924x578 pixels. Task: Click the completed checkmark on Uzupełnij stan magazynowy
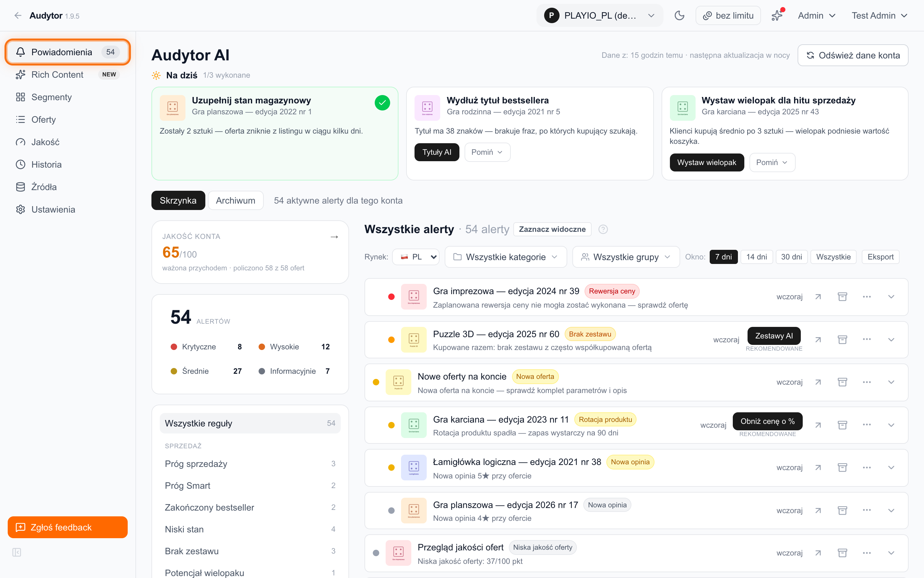click(x=382, y=102)
